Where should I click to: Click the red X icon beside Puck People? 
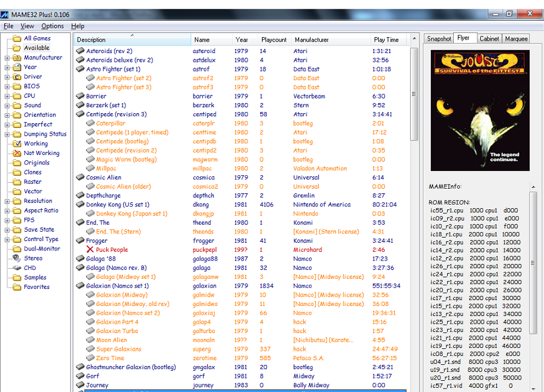(90, 249)
